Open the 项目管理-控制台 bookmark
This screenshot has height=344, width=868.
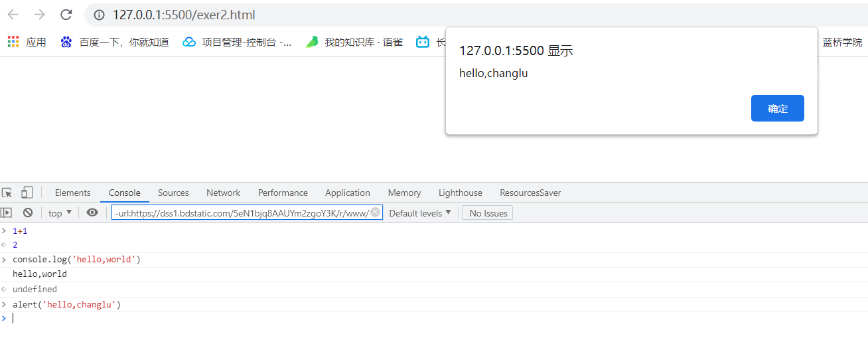tap(238, 42)
